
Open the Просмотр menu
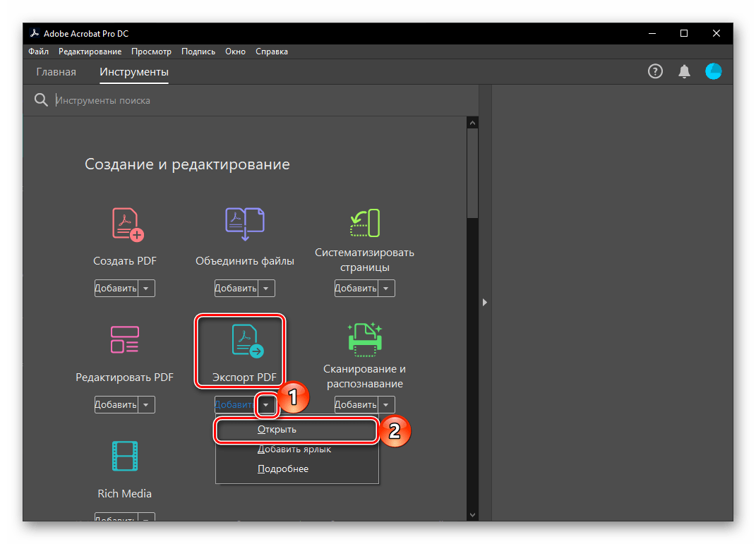[151, 52]
